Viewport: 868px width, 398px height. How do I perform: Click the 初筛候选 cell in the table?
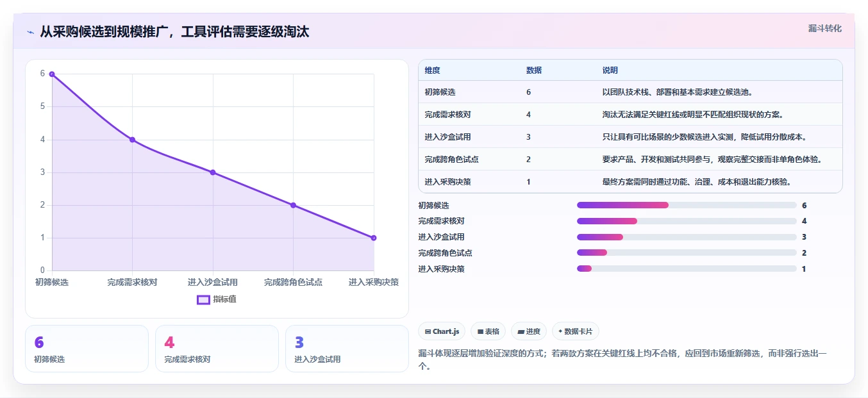pyautogui.click(x=440, y=92)
